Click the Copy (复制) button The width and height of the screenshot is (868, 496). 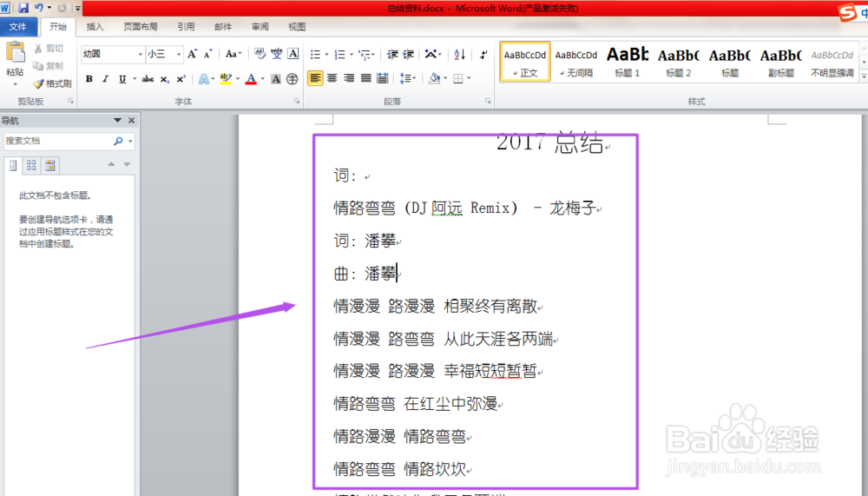click(48, 66)
